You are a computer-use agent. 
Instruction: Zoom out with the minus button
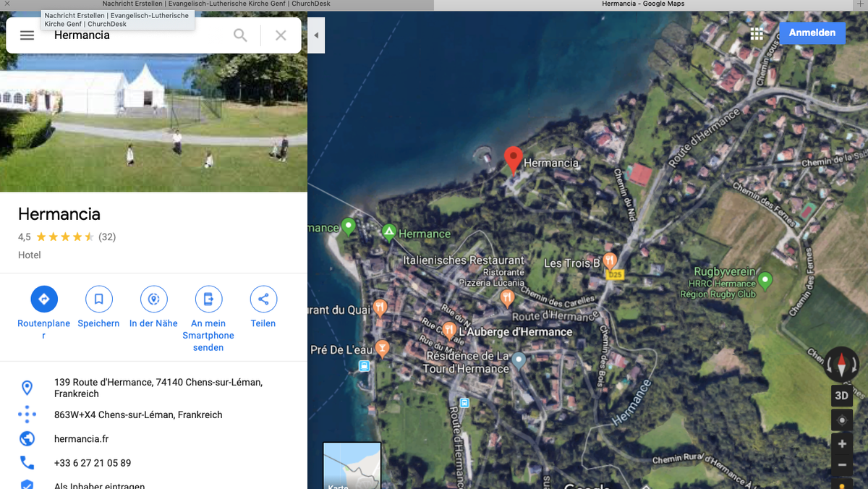841,465
